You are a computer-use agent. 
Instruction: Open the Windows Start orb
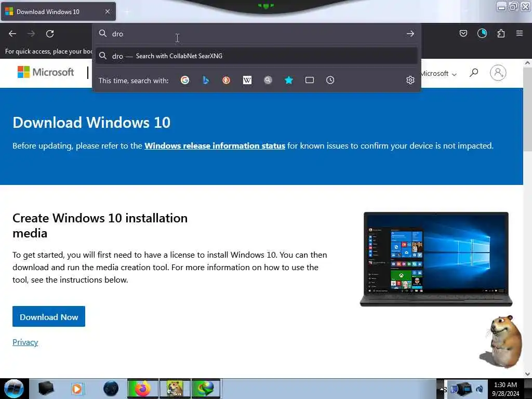(14, 389)
